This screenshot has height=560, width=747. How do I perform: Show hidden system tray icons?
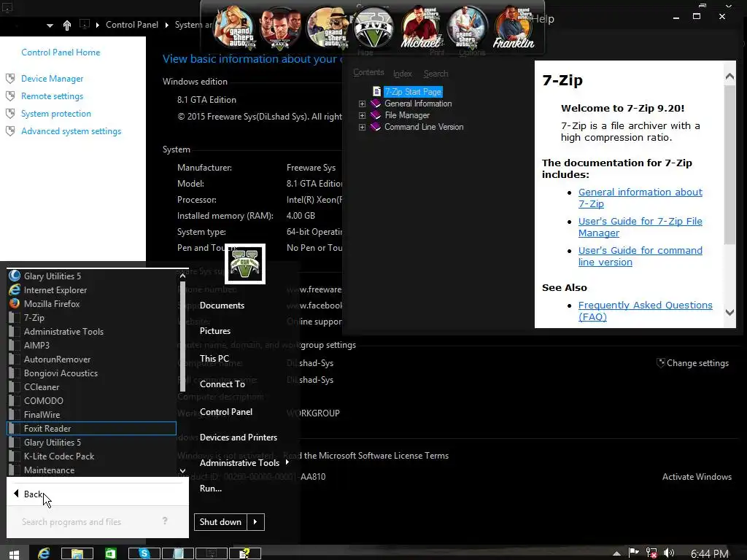(x=616, y=553)
